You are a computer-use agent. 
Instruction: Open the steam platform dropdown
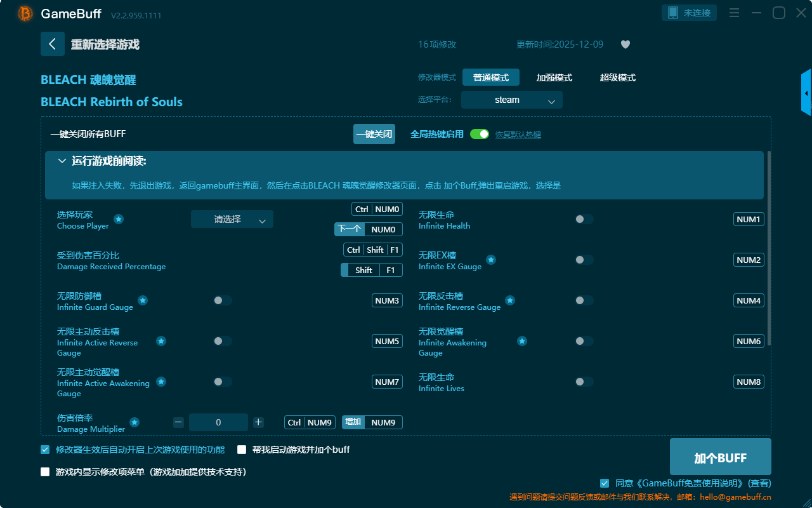coord(511,100)
